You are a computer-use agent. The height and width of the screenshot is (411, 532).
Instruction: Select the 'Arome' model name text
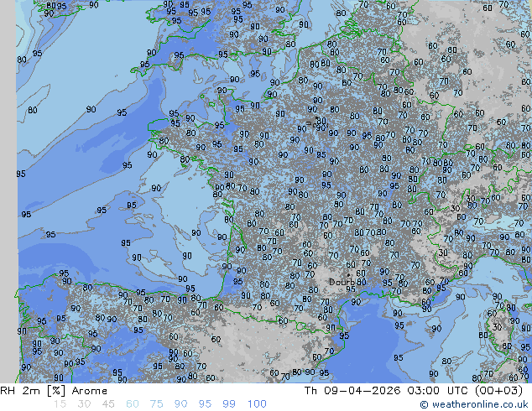90,391
